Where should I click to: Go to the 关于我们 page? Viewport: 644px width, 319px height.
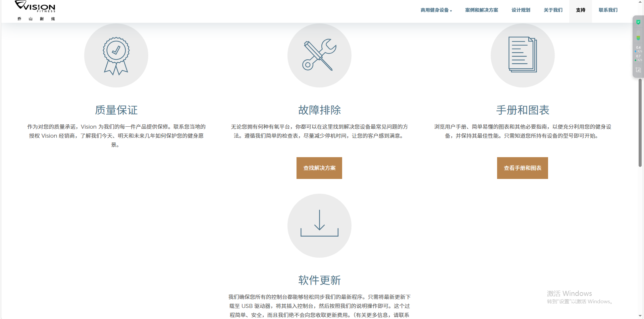[553, 10]
